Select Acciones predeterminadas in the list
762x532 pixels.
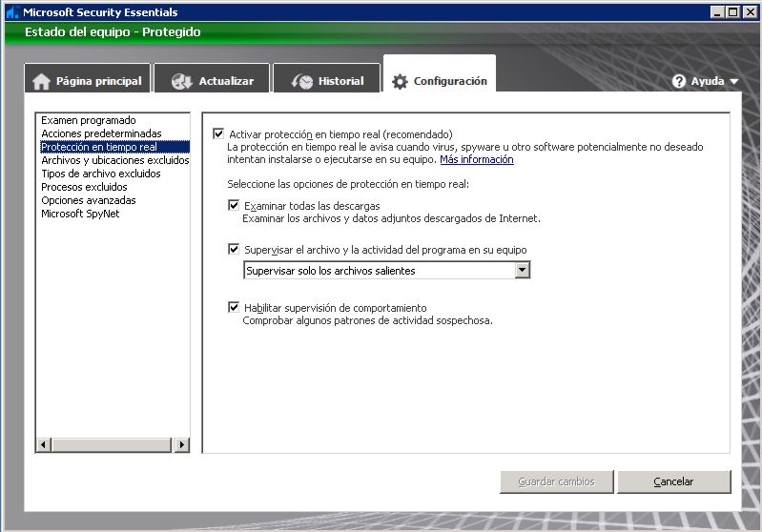(101, 133)
